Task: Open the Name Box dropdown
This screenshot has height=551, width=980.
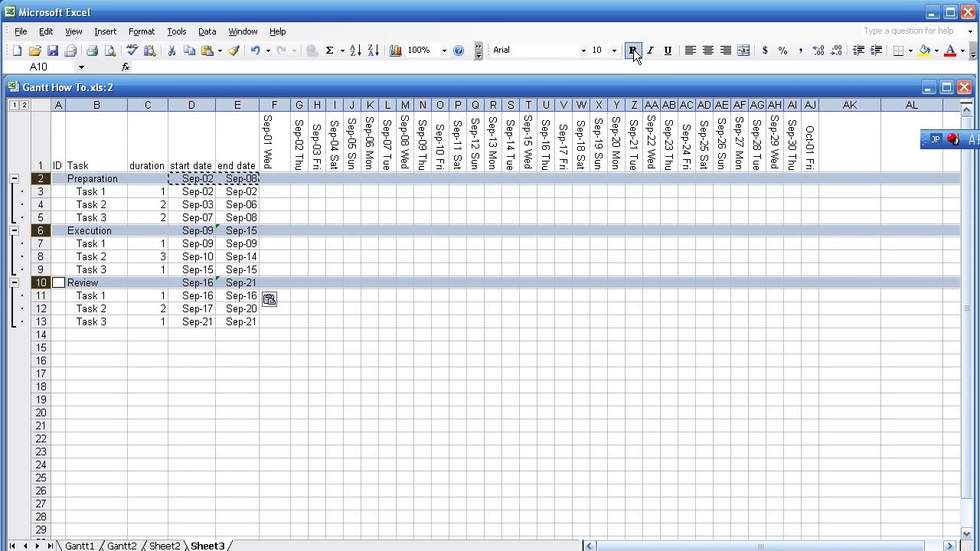Action: [81, 67]
